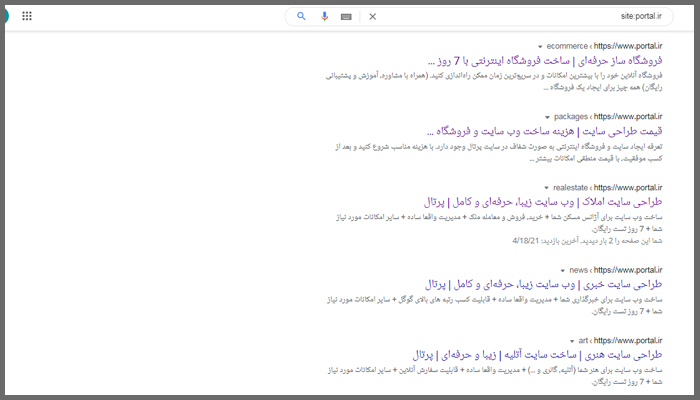Click the account avatar at top left
The image size is (700, 400).
point(6,16)
